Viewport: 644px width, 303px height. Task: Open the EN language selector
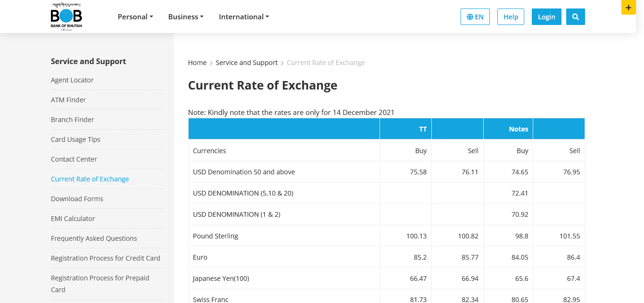point(475,17)
